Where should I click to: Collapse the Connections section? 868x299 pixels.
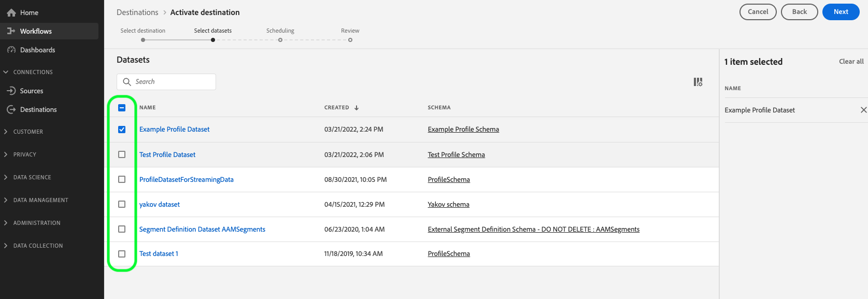click(x=6, y=72)
